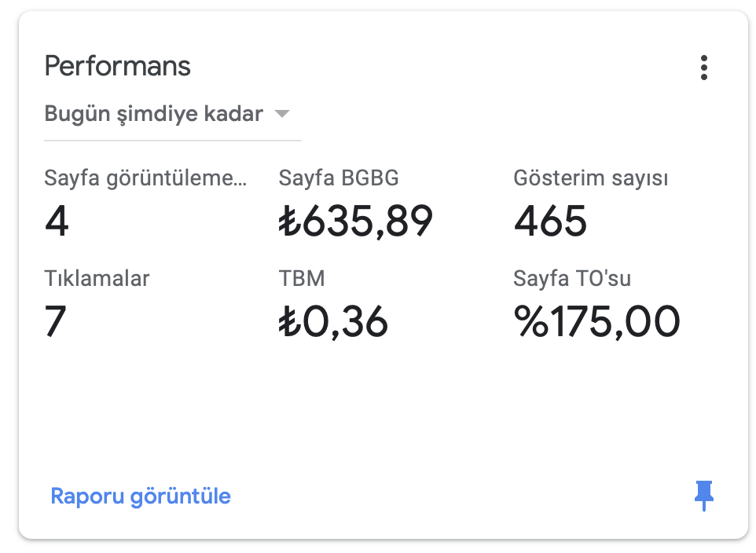Open the 'Raporu görüntüle' link
The image size is (756, 553).
pyautogui.click(x=141, y=496)
